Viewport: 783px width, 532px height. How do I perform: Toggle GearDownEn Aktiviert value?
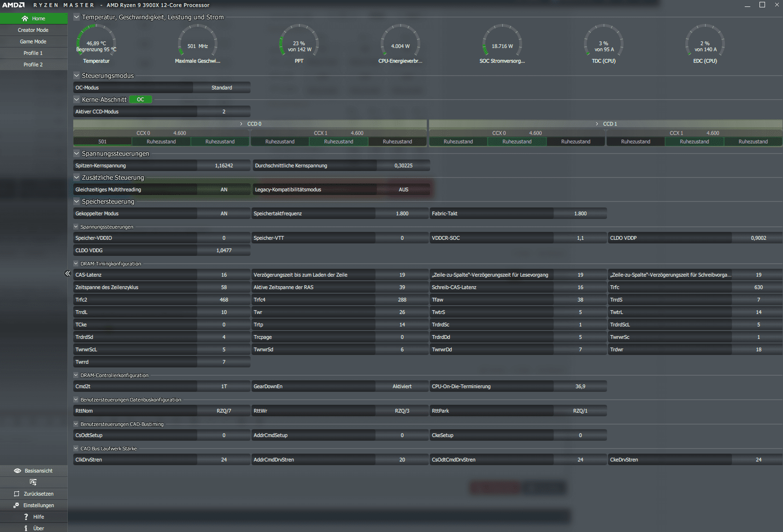(x=402, y=386)
